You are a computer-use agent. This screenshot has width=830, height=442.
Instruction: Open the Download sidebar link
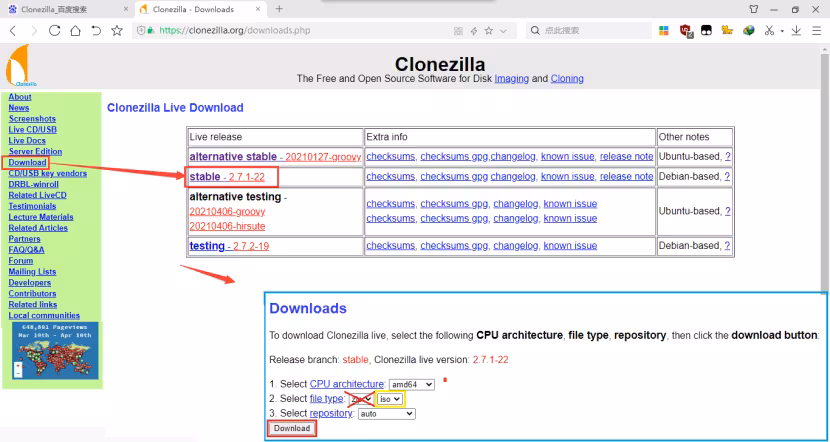pos(27,163)
